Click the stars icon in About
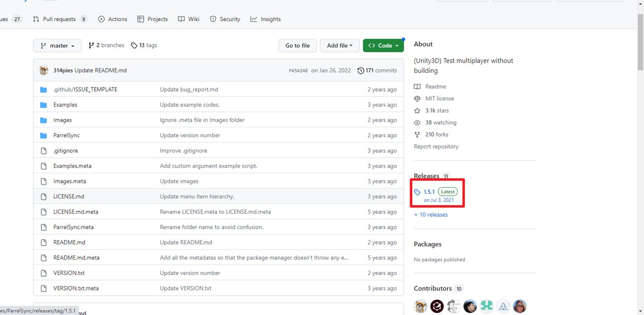Image resolution: width=644 pixels, height=315 pixels. pyautogui.click(x=417, y=110)
